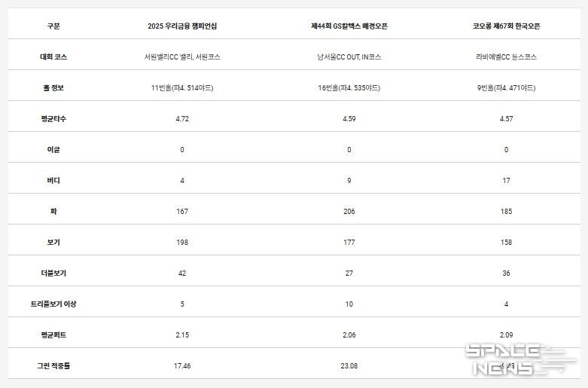Click the bogey count 198
Image resolution: width=588 pixels, height=388 pixels.
[182, 243]
